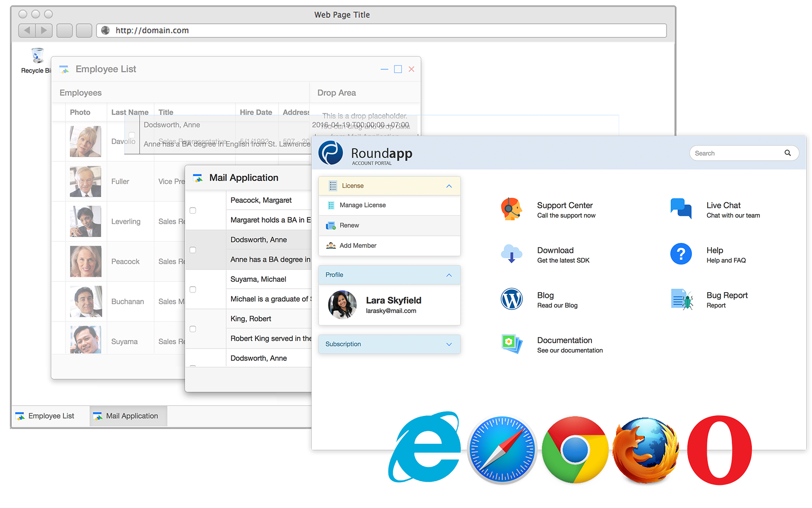This screenshot has width=812, height=508.
Task: Click the Add Member people icon
Action: tap(331, 246)
